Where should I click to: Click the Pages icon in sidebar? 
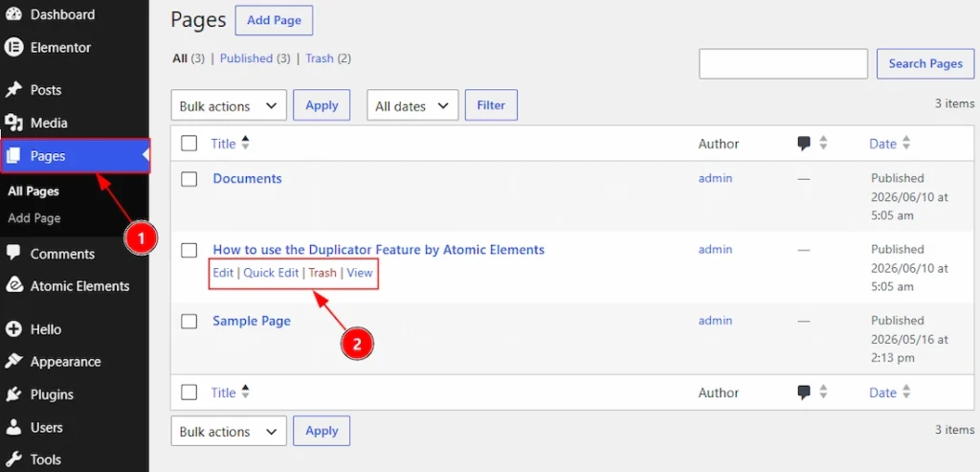point(15,156)
